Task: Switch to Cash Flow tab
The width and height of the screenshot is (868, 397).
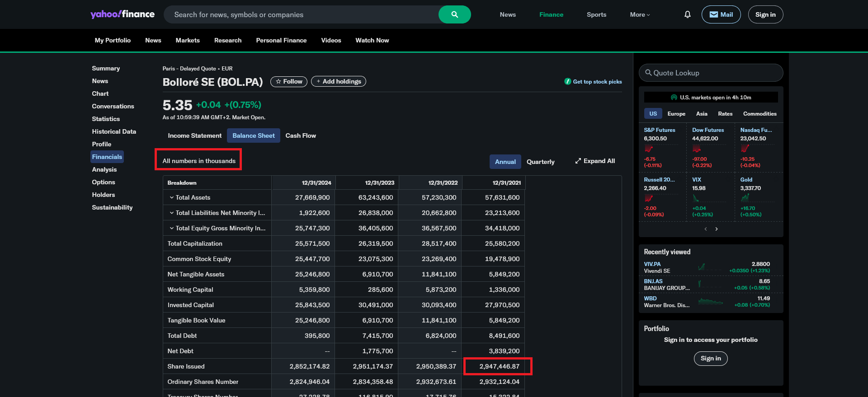Action: coord(301,135)
